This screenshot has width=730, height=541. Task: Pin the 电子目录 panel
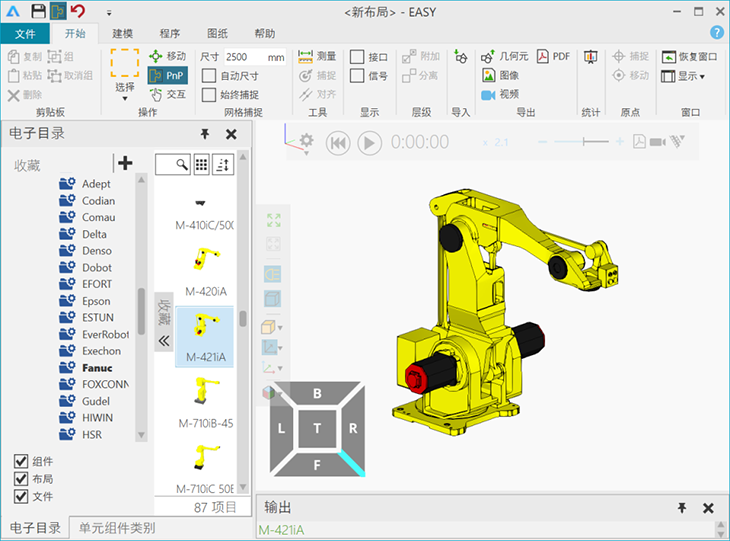coord(205,134)
